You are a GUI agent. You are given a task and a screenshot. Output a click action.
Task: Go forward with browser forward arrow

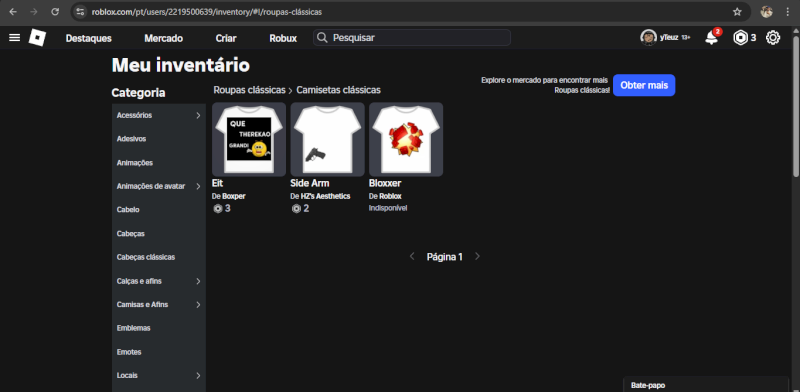tap(34, 12)
